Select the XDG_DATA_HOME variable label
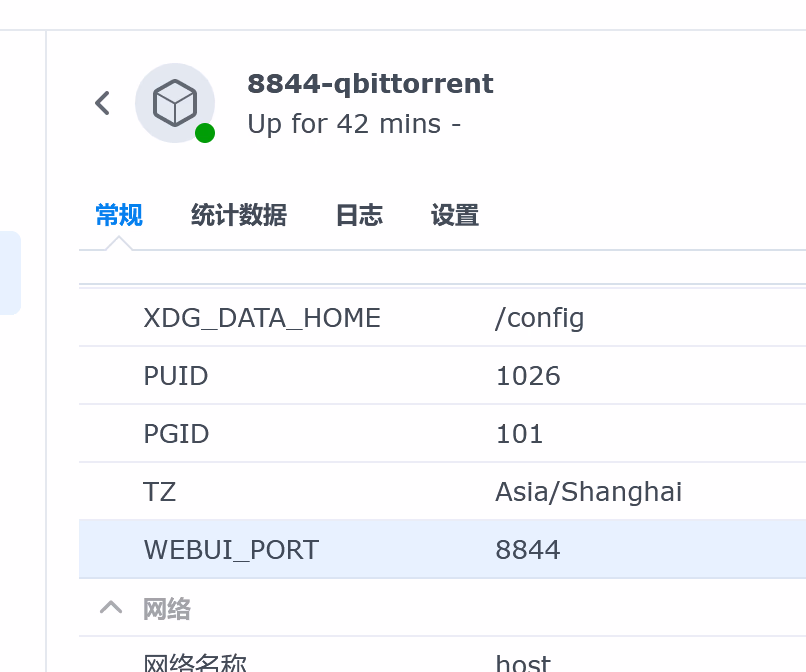Viewport: 806px width, 672px height. [x=262, y=318]
